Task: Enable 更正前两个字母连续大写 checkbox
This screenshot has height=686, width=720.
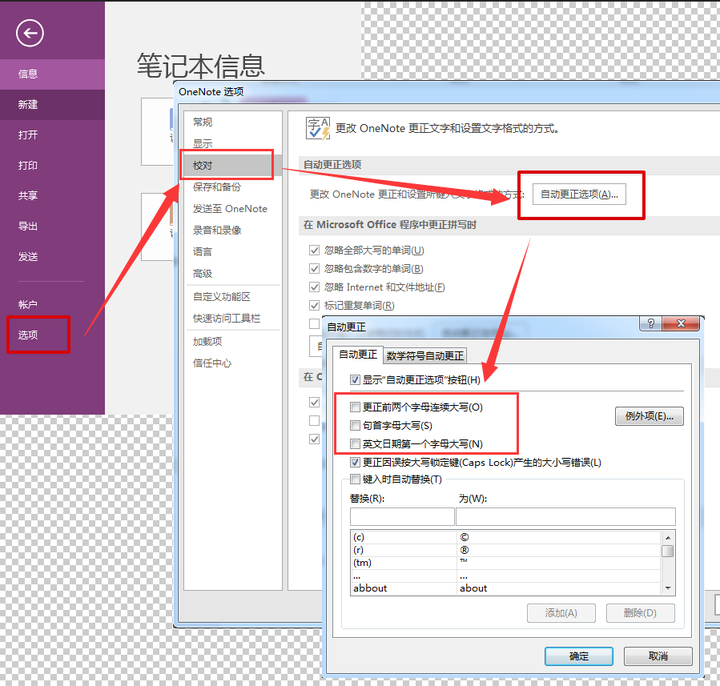Action: pos(355,407)
